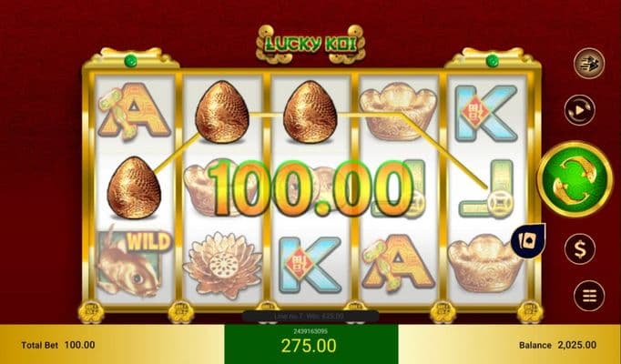Click the A symbol on first reel
The width and height of the screenshot is (621, 364).
tap(134, 112)
